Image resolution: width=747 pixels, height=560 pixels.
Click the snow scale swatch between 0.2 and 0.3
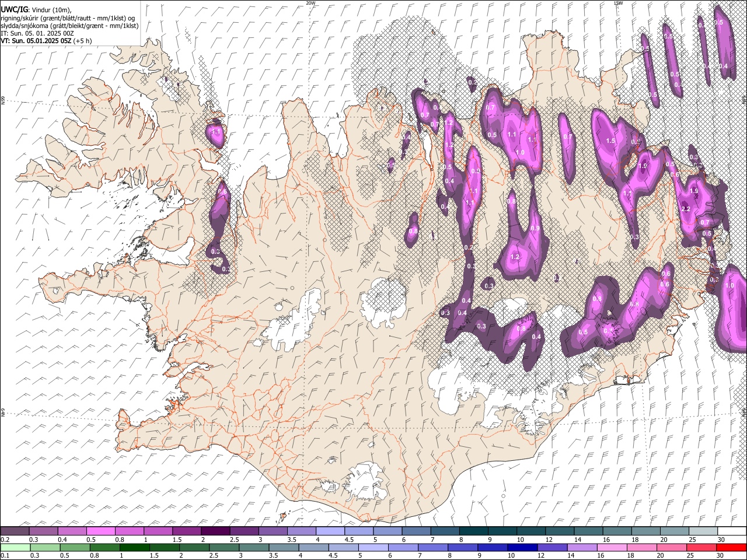click(x=15, y=531)
